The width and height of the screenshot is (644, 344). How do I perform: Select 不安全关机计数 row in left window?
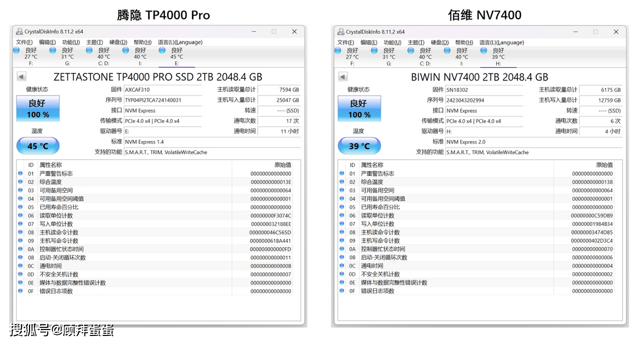[159, 274]
